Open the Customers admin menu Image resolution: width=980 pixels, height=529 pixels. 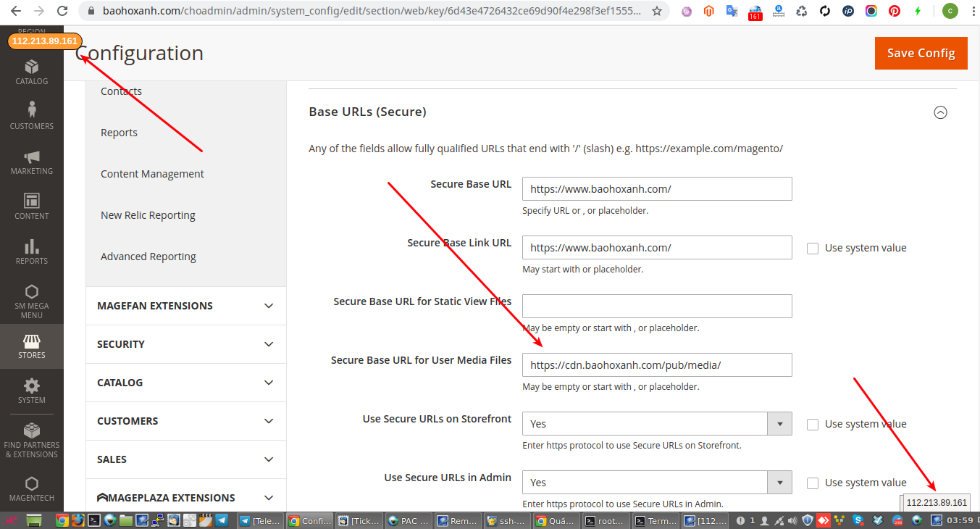(31, 116)
